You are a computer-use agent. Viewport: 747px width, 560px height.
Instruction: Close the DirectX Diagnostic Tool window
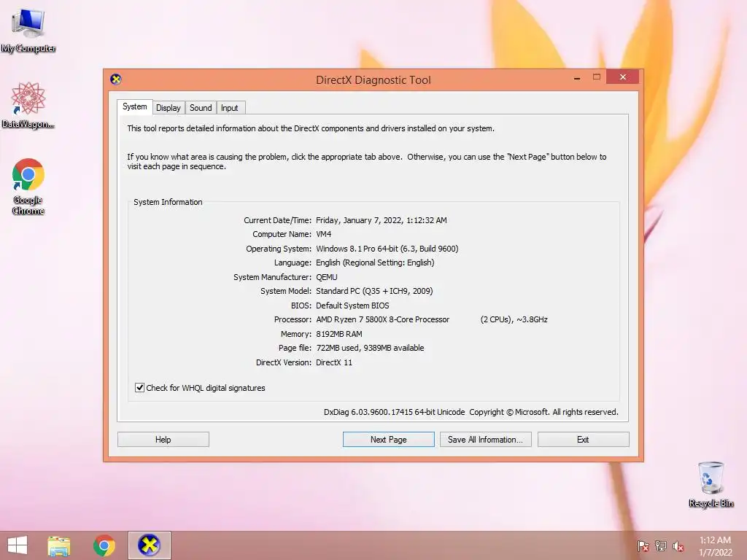click(x=623, y=77)
